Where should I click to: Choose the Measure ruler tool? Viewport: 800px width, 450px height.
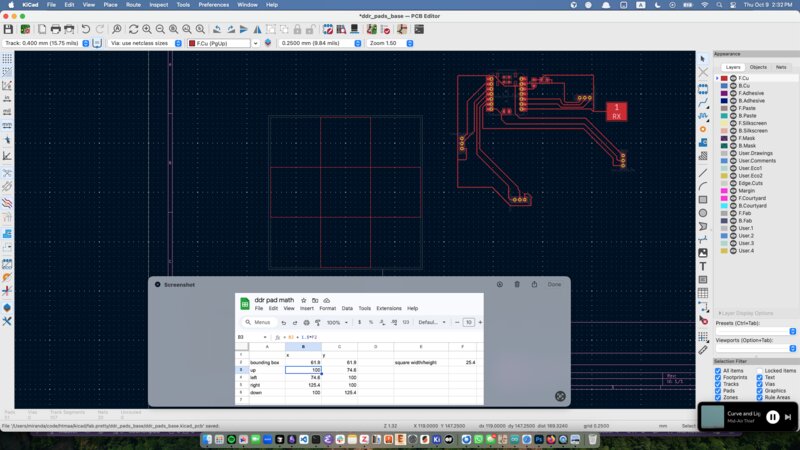click(704, 349)
